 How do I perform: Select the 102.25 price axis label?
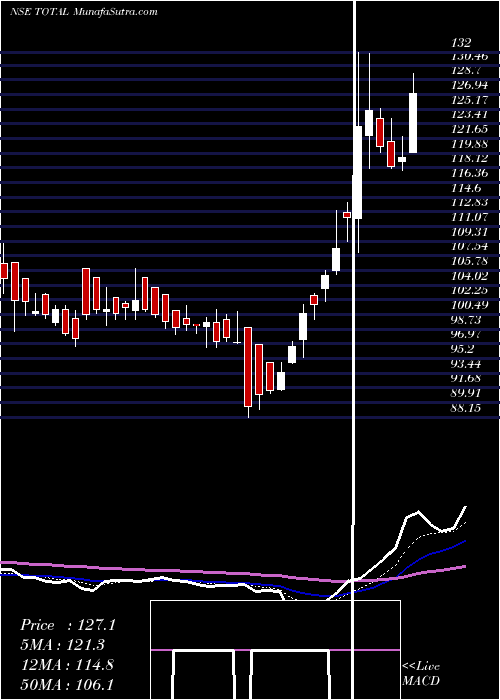click(469, 291)
